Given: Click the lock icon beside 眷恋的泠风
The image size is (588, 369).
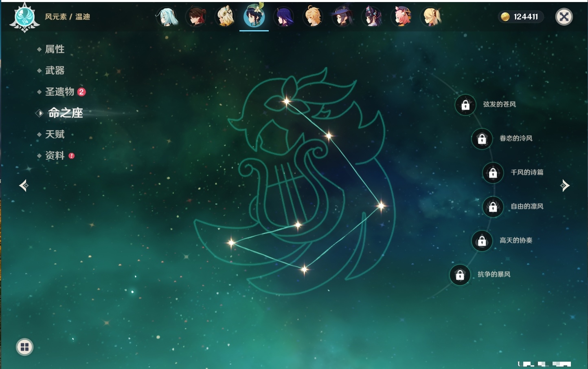Looking at the screenshot, I should pyautogui.click(x=482, y=139).
